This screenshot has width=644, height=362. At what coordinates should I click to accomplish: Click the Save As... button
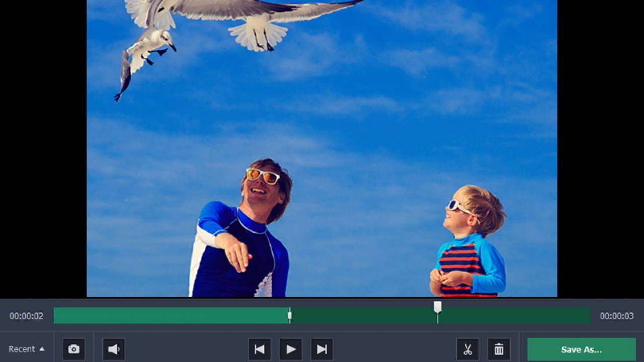tap(581, 349)
